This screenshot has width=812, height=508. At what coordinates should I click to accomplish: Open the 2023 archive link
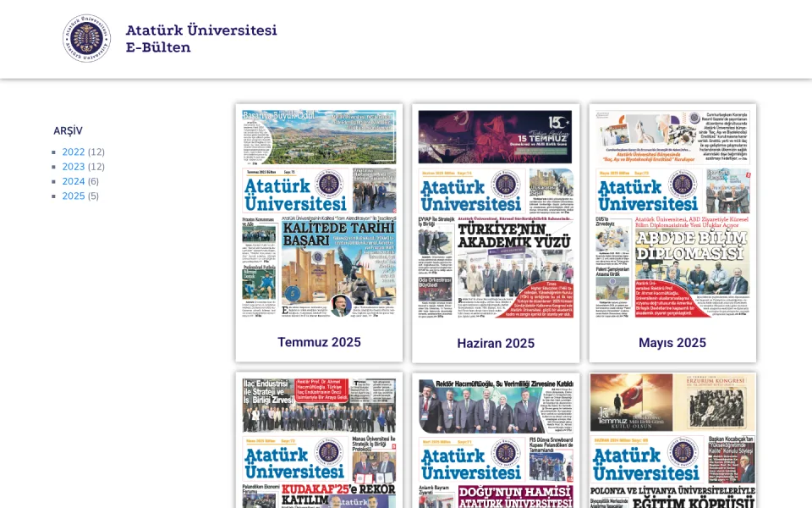click(x=73, y=167)
